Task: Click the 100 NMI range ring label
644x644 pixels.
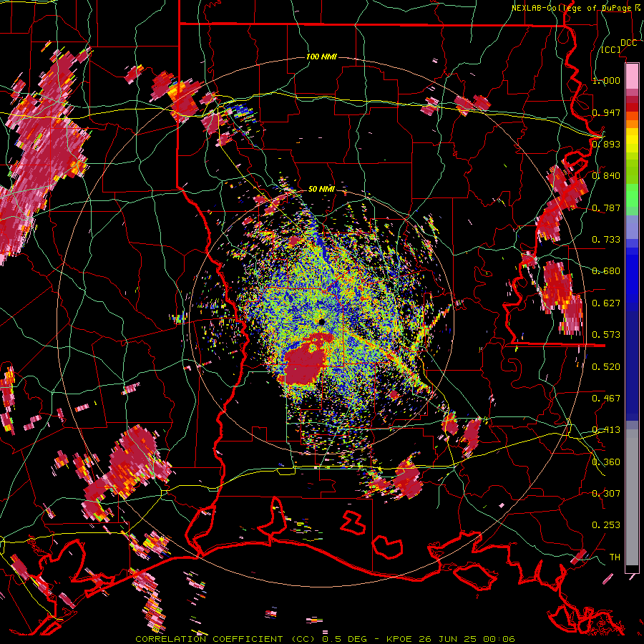Action: pos(321,57)
